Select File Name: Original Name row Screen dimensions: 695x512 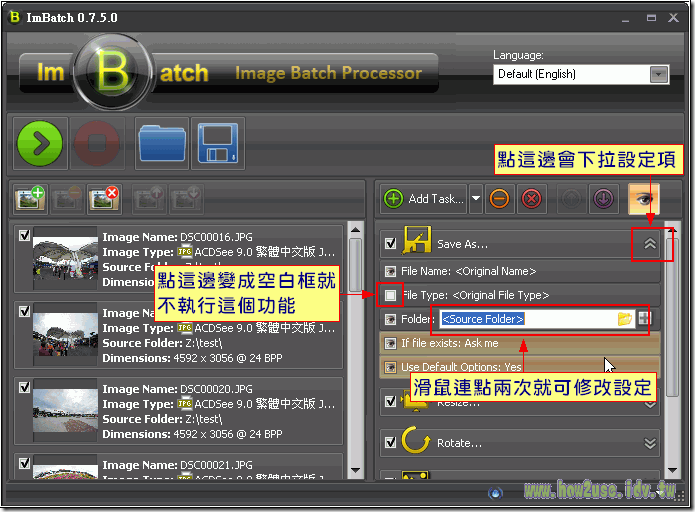520,271
